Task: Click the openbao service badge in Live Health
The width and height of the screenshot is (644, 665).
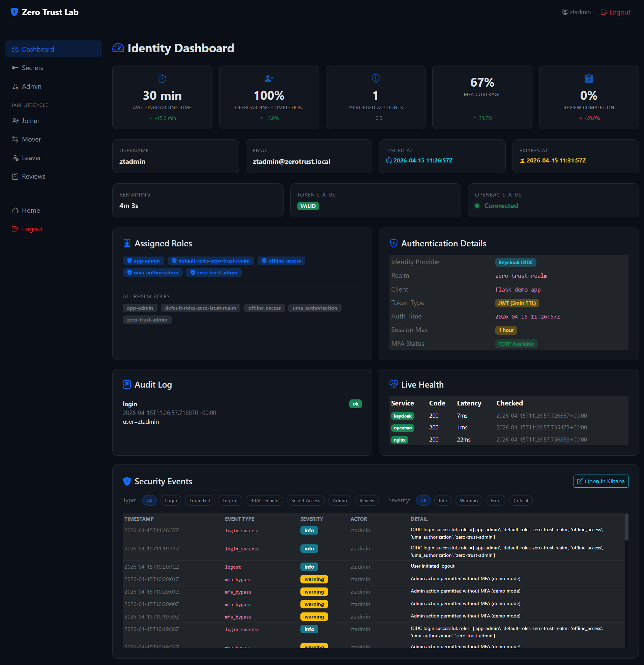Action: (x=403, y=428)
